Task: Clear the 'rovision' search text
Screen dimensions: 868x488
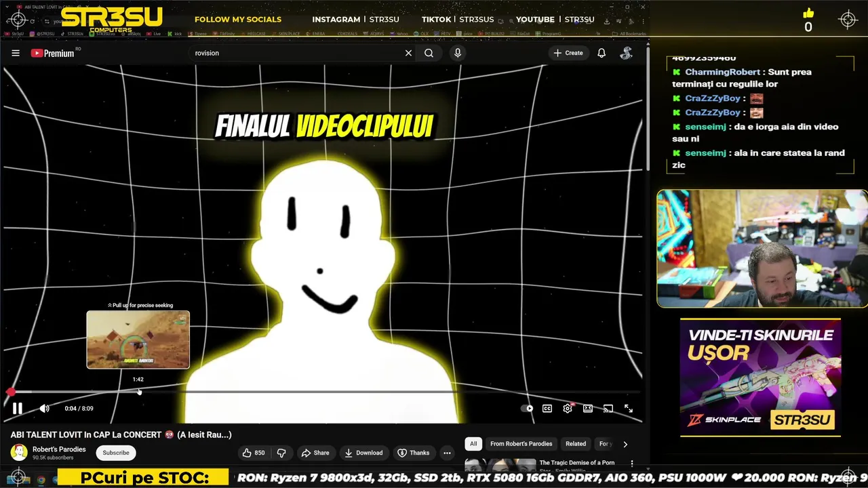Action: pyautogui.click(x=408, y=53)
